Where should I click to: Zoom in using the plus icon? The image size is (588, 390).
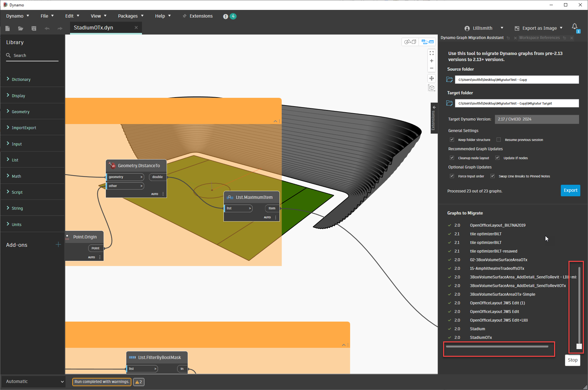point(432,61)
